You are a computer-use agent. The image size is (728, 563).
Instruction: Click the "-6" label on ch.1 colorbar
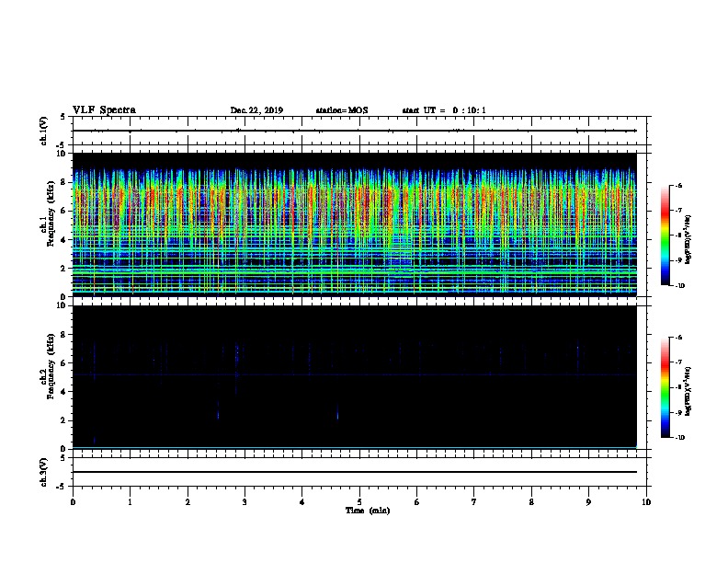(678, 186)
